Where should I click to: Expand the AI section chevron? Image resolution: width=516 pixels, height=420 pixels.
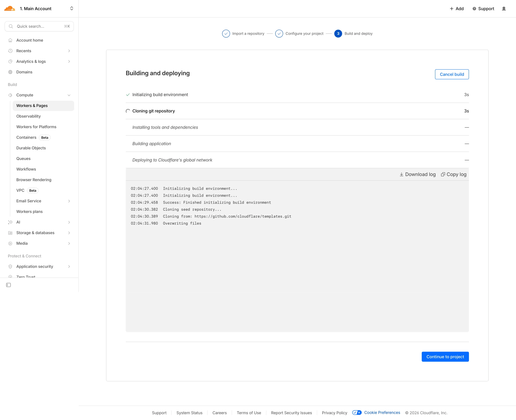pos(69,222)
